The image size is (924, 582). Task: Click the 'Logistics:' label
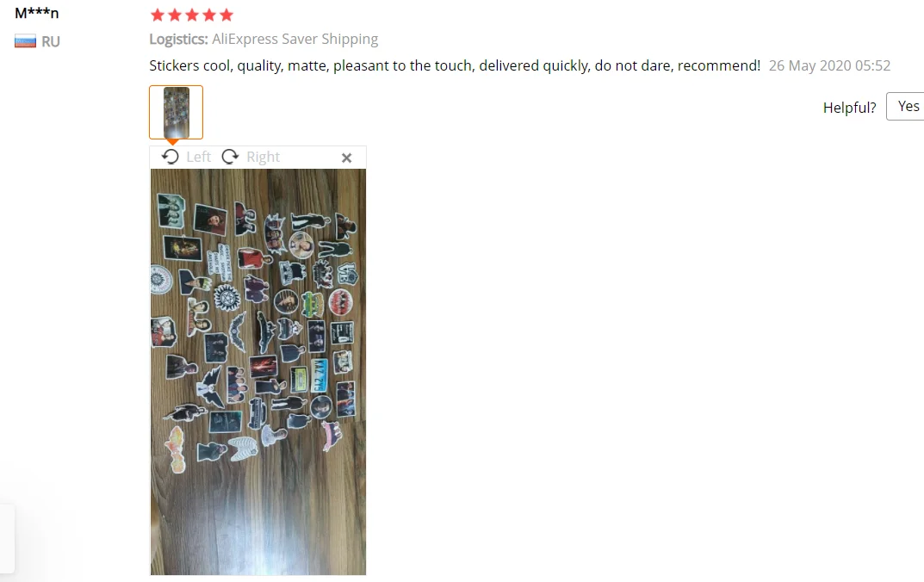[x=178, y=39]
